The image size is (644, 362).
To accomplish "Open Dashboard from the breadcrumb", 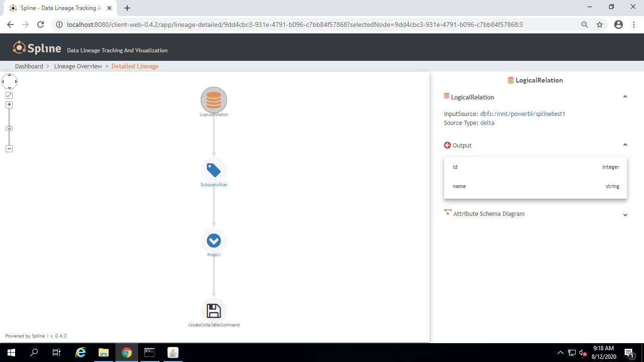I will (29, 66).
